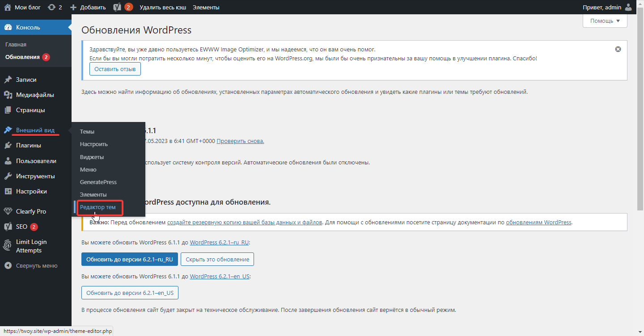Click the Проверить снова link
The width and height of the screenshot is (644, 336).
click(240, 141)
